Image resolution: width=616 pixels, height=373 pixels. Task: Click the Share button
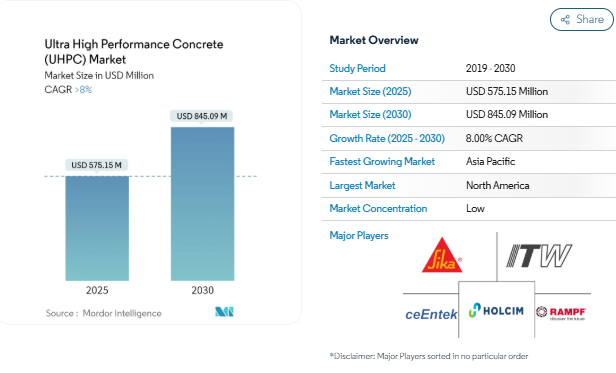click(x=582, y=19)
